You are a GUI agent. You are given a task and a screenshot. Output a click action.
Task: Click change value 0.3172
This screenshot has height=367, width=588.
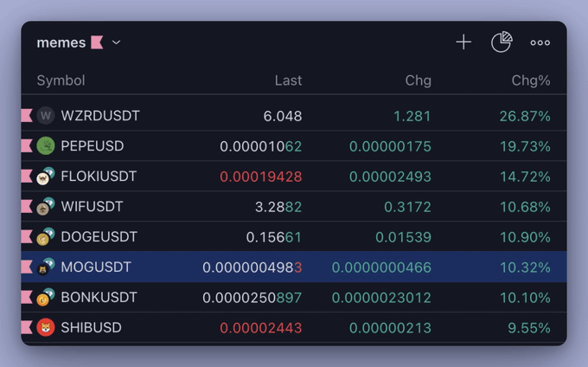click(407, 207)
